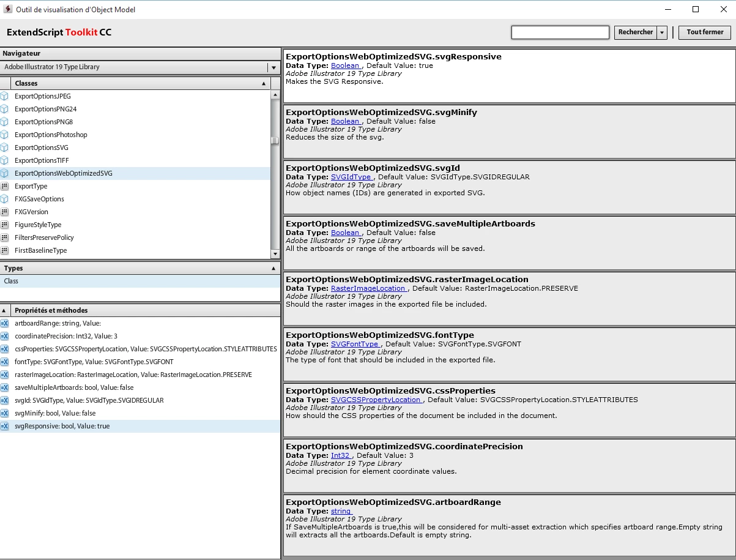Select the FXGSaveOptions class
Screen dimensions: 736x560
pos(135,199)
